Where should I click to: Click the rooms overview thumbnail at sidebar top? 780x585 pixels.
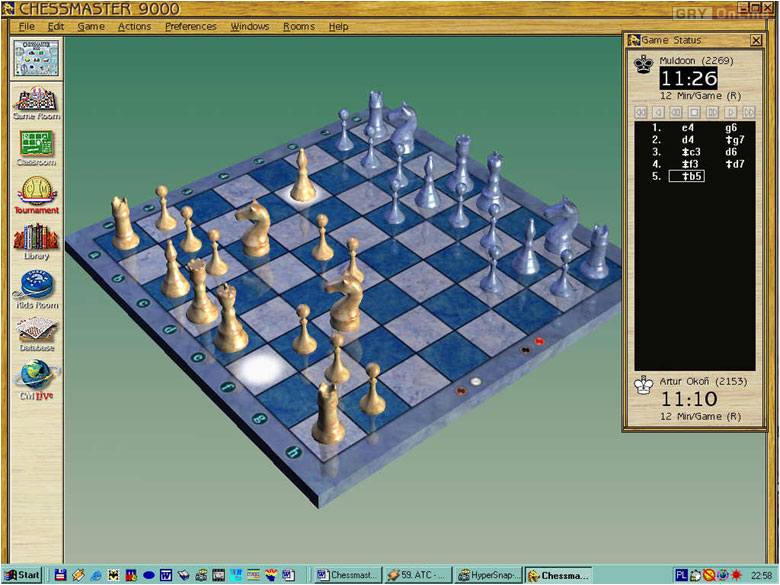tap(36, 58)
